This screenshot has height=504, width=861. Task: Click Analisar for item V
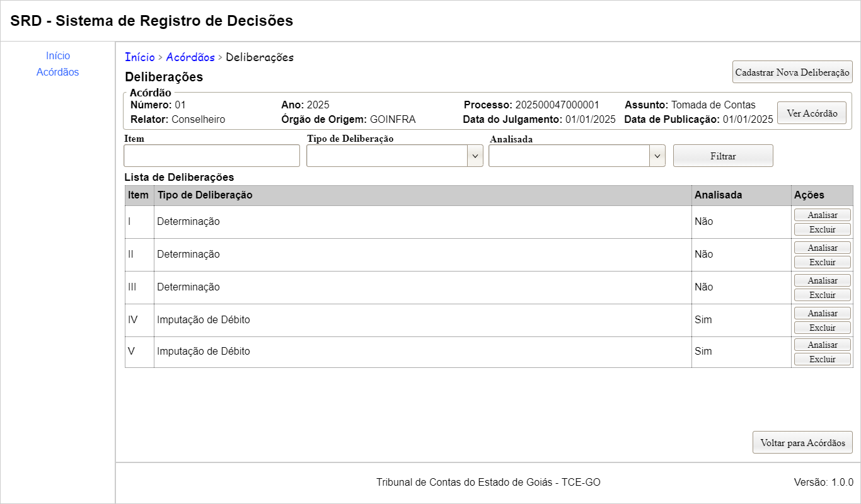pos(823,345)
